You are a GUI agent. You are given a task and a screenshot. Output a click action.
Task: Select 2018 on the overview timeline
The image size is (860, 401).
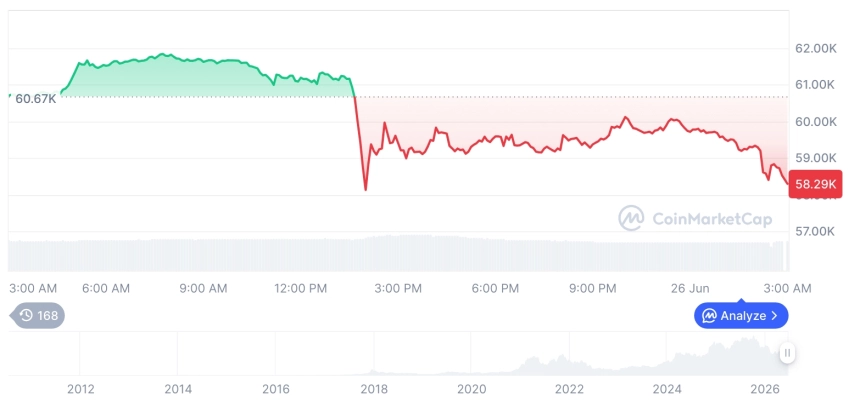pyautogui.click(x=374, y=389)
